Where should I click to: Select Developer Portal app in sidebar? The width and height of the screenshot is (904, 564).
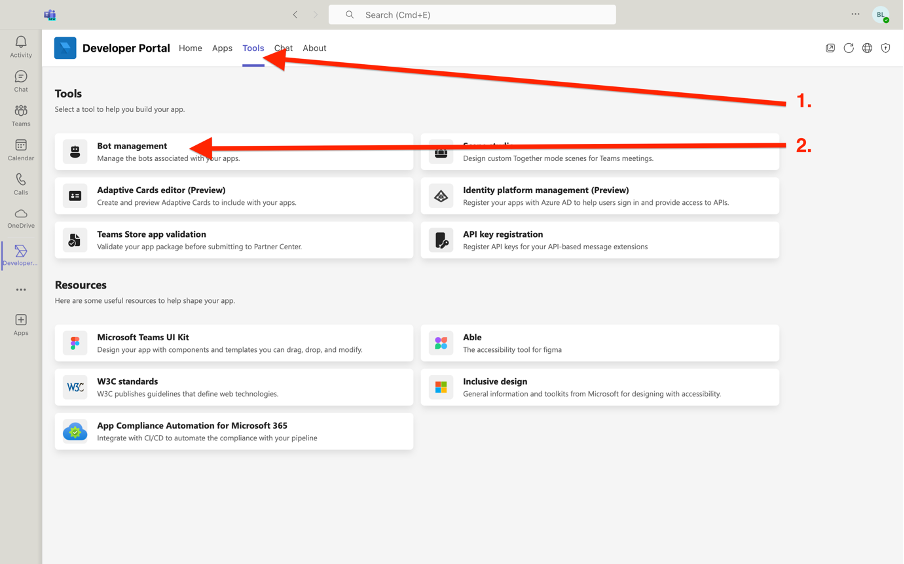coord(21,255)
